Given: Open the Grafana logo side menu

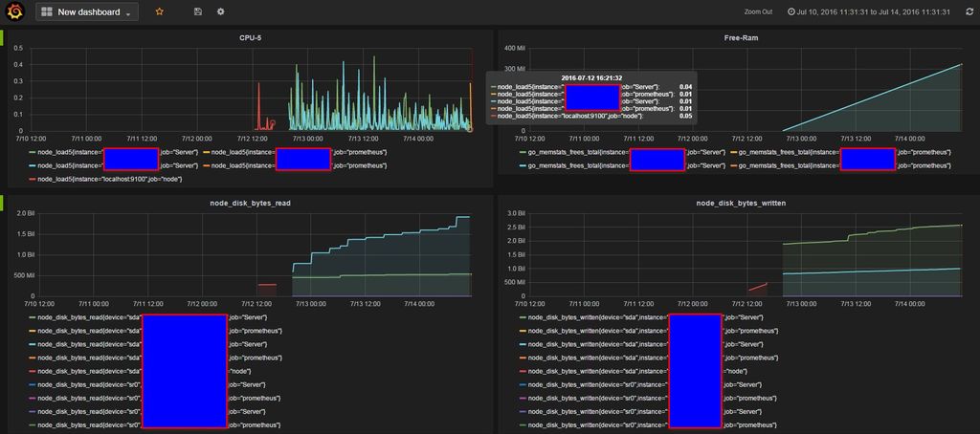Looking at the screenshot, I should click(x=17, y=11).
